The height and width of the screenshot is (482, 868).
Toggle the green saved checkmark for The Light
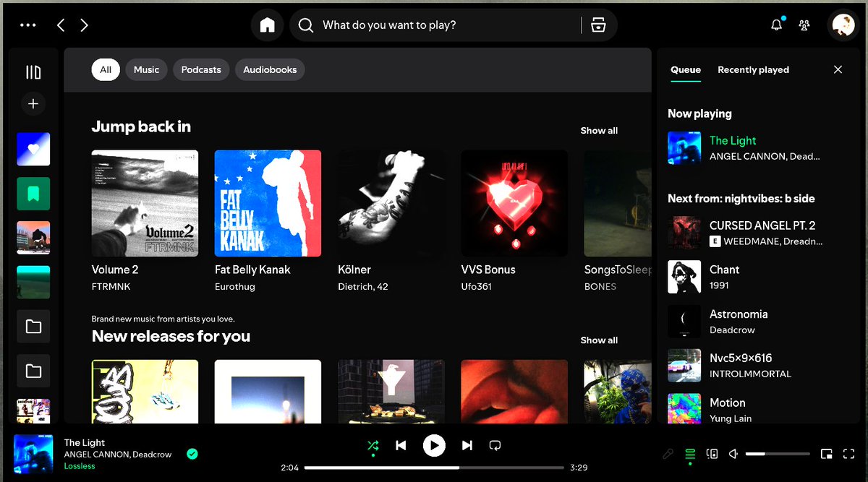point(192,454)
